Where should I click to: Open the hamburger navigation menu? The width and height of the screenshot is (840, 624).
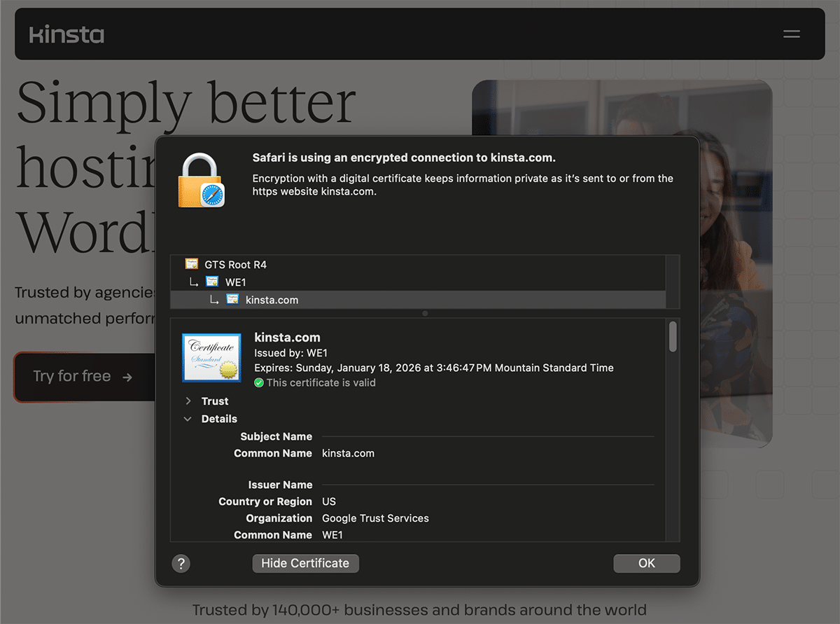(791, 34)
